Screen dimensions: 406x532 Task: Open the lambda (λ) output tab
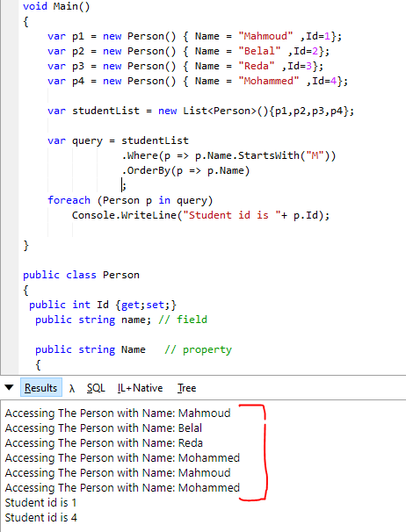[x=72, y=388]
